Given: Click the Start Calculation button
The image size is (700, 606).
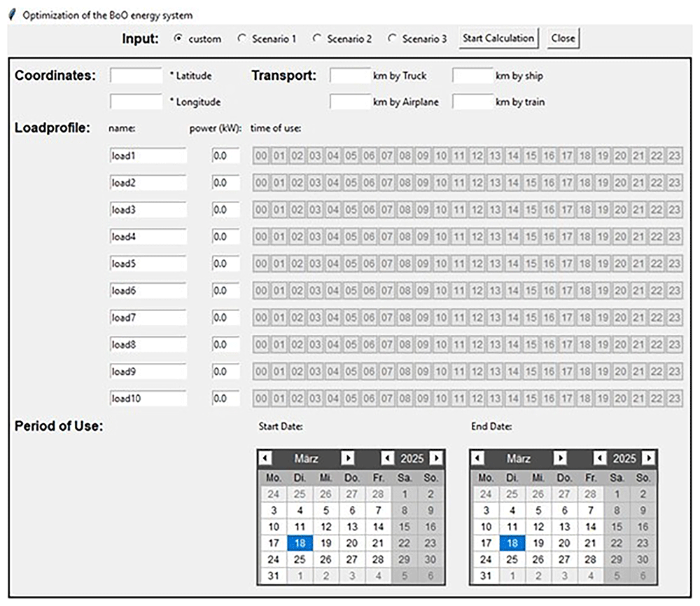Looking at the screenshot, I should [x=498, y=39].
